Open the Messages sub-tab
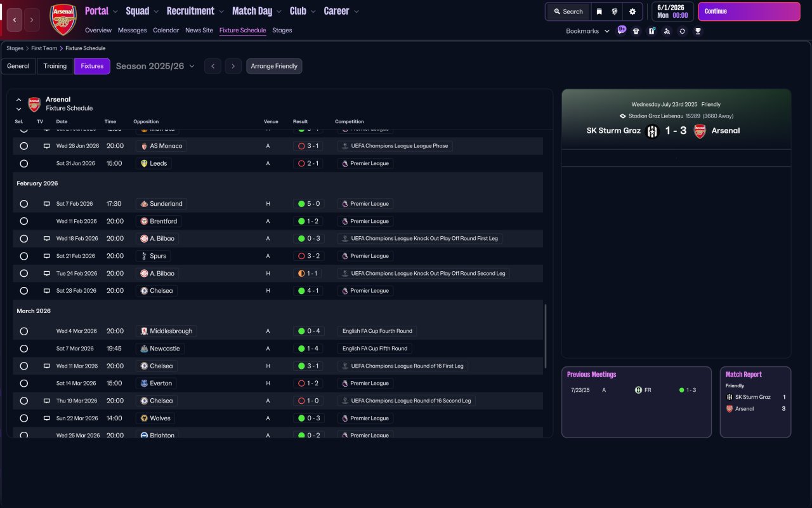Image resolution: width=812 pixels, height=508 pixels. (x=132, y=30)
